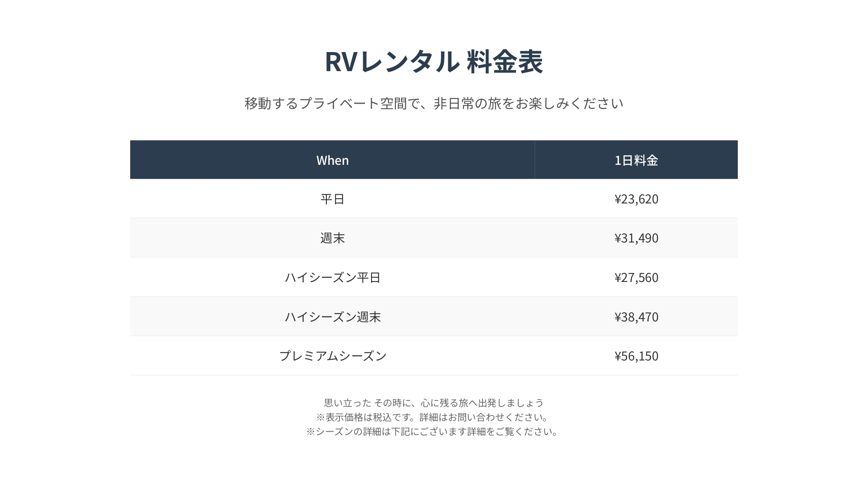The image size is (868, 488).
Task: Click the "1日料金" column header
Action: (x=636, y=160)
